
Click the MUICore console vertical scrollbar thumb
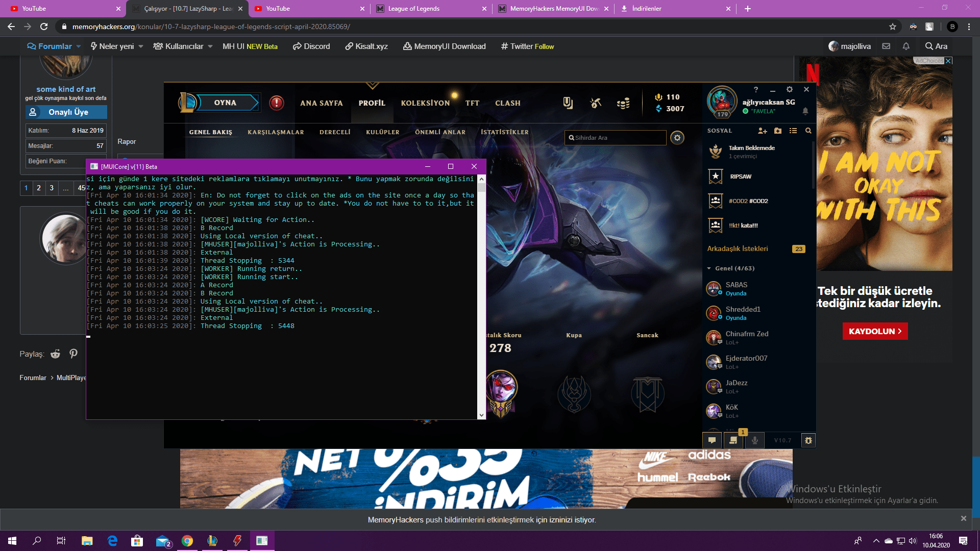point(482,188)
